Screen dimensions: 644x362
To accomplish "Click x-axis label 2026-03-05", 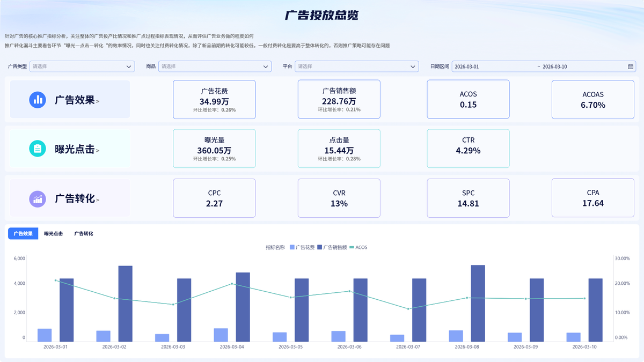I will tap(290, 347).
